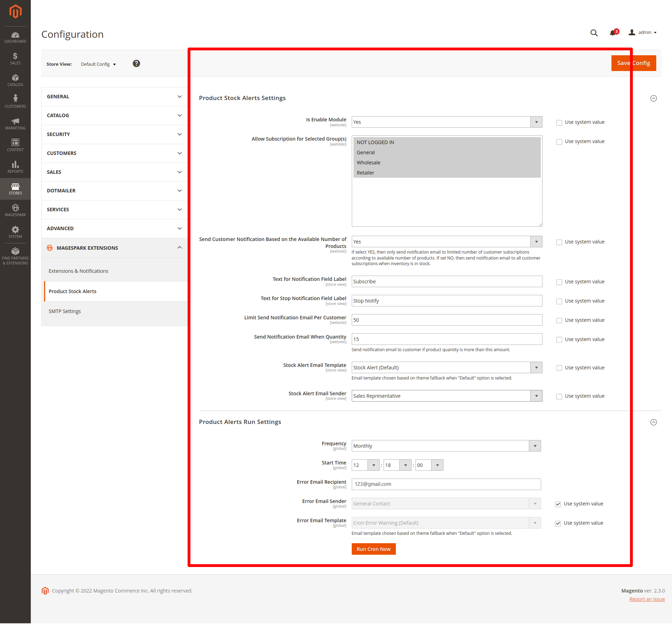Check Use system value for Send Customer Notification

[x=559, y=242]
